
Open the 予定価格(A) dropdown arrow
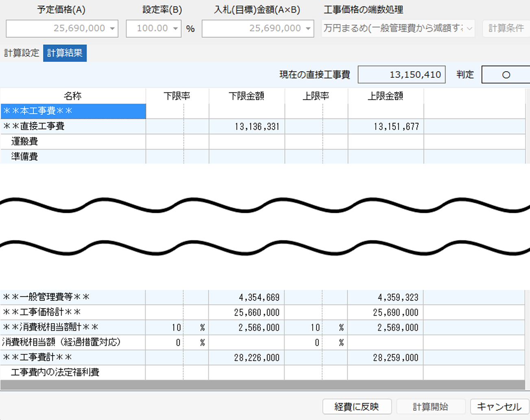(x=112, y=29)
